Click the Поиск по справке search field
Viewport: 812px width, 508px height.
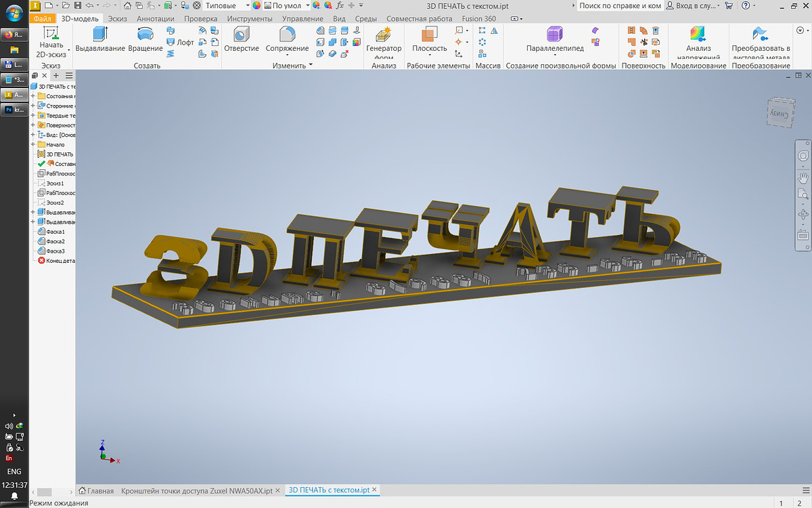click(x=619, y=5)
